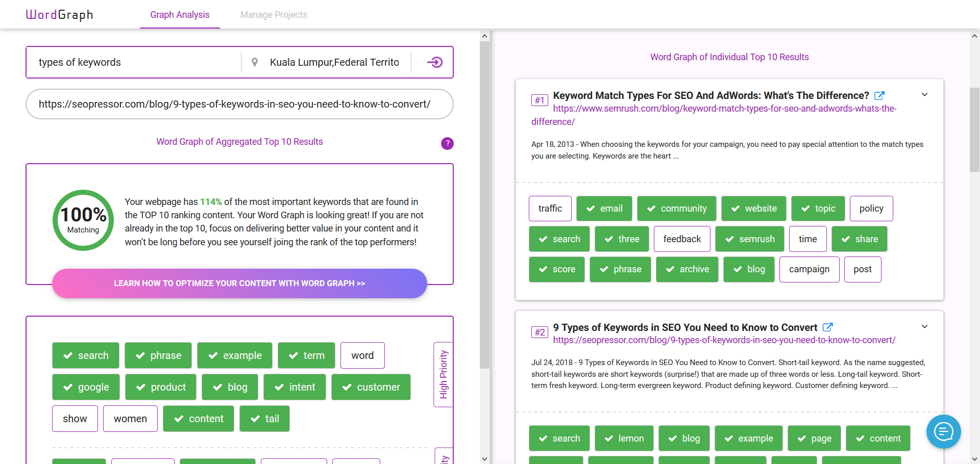
Task: Click Learn How To Optimize Your Content button
Action: click(239, 283)
